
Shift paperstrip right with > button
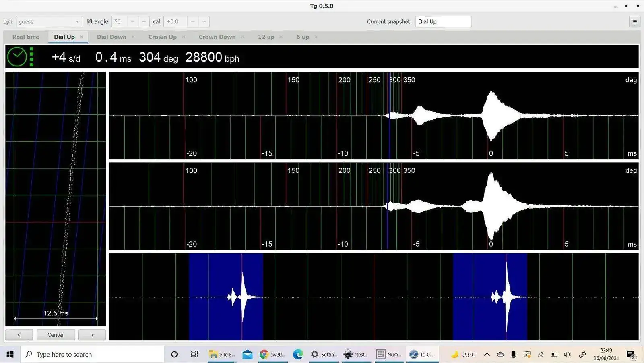92,335
